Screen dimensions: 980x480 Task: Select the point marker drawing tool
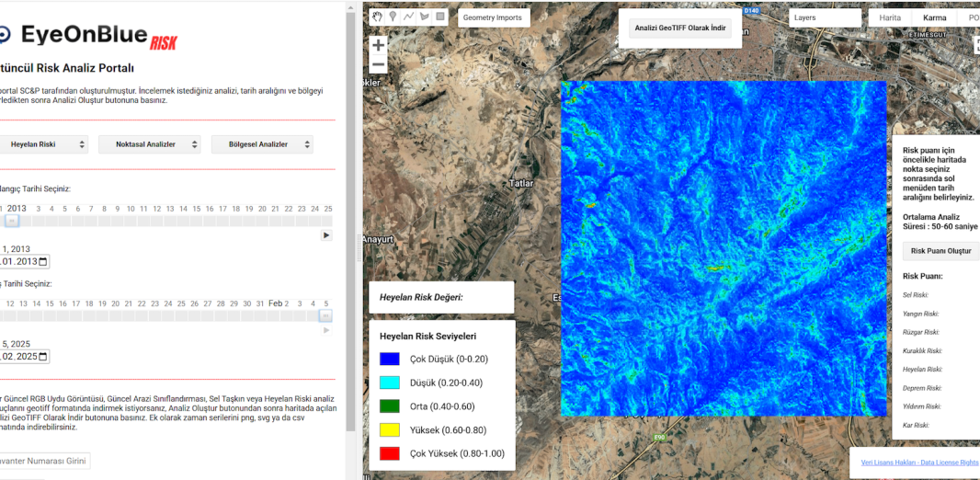393,17
